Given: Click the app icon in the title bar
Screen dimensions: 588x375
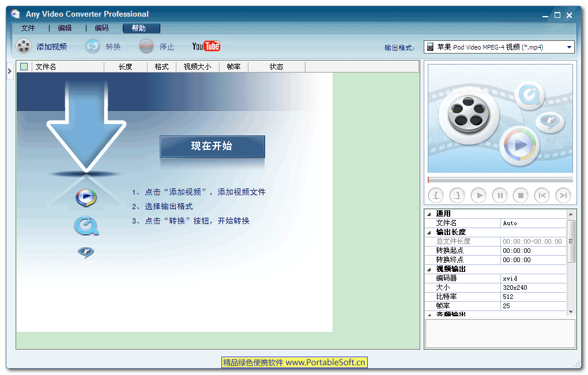Looking at the screenshot, I should click(15, 14).
